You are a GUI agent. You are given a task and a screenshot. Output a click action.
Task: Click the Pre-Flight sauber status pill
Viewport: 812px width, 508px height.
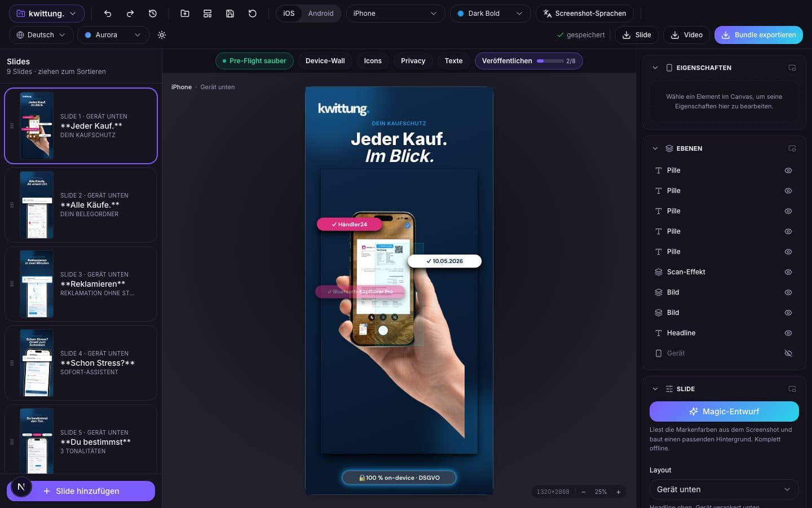tap(254, 61)
